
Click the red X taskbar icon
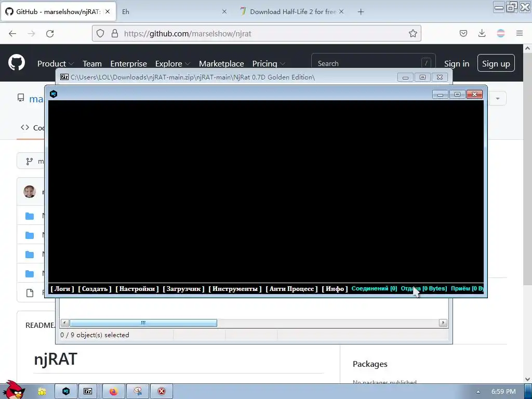tap(162, 392)
